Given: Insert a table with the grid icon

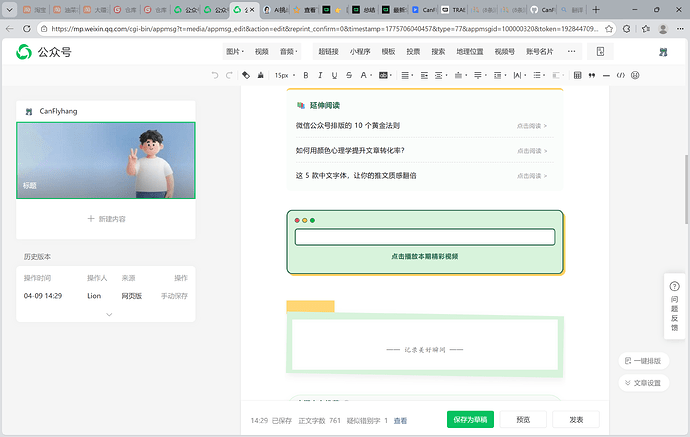Looking at the screenshot, I should (576, 75).
